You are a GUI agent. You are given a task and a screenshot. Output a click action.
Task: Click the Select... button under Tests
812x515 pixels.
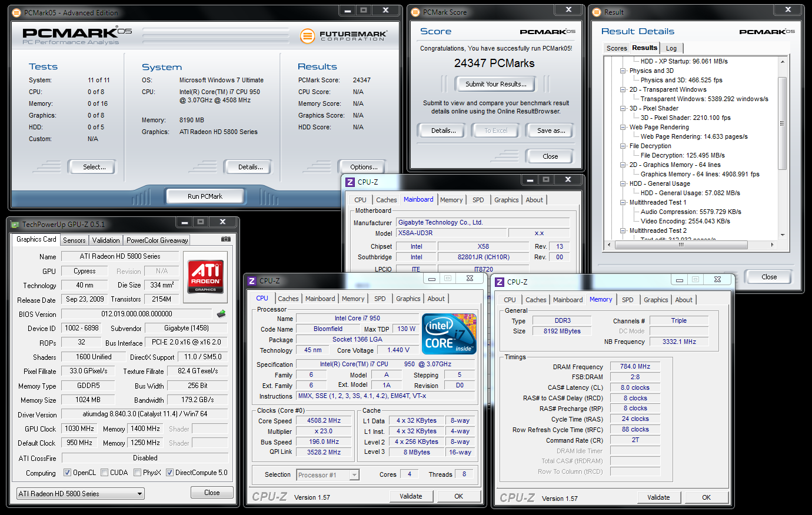tap(94, 167)
